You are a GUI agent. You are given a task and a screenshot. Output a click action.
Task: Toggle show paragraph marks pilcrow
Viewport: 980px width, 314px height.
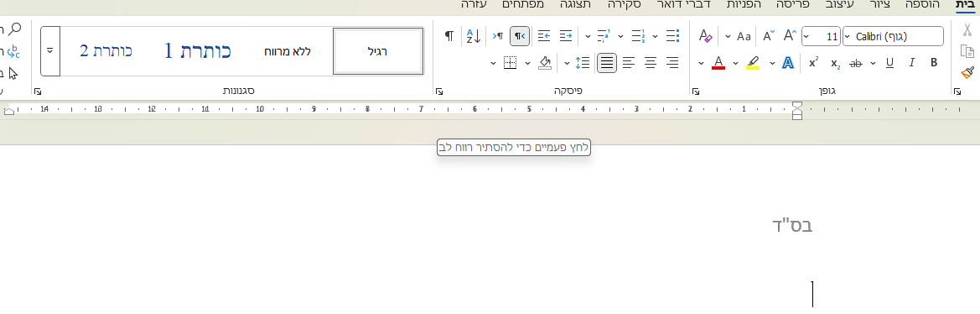pyautogui.click(x=449, y=36)
